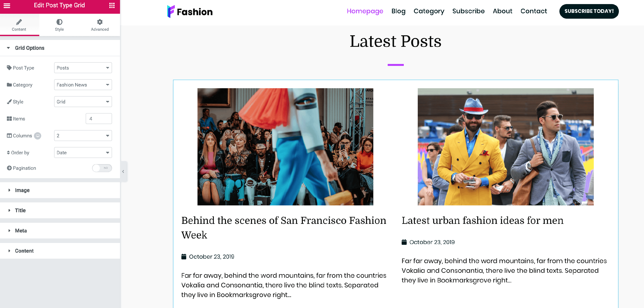Click the Advanced gear icon

point(100,22)
